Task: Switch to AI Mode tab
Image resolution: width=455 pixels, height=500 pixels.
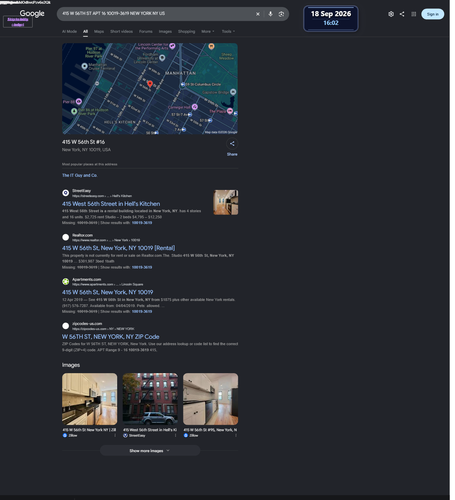Action: (x=69, y=31)
